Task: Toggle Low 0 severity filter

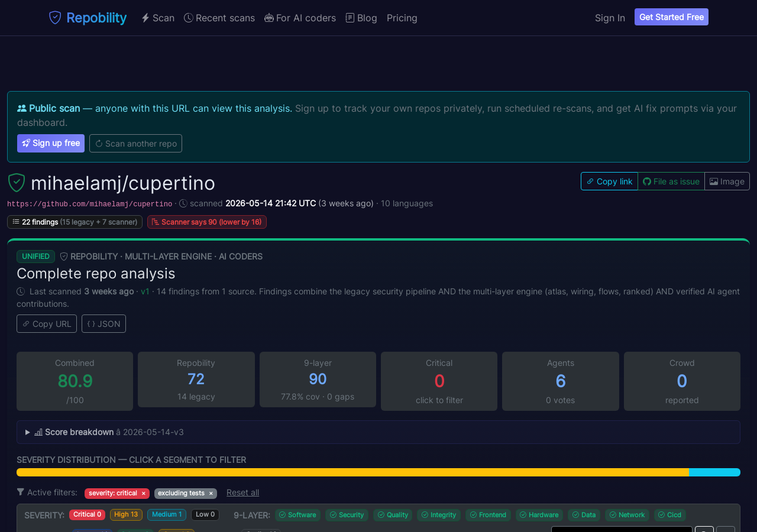Action: click(x=205, y=514)
